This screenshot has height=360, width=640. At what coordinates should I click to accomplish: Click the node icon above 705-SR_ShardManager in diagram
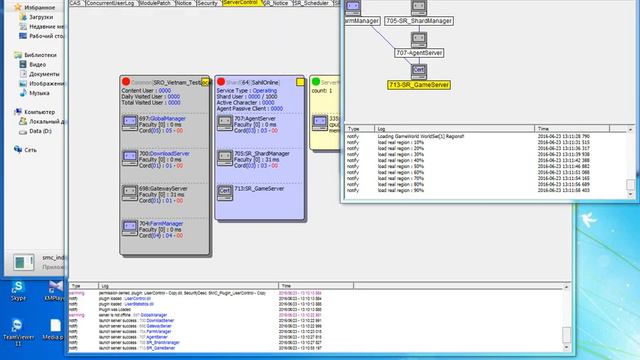tap(419, 7)
